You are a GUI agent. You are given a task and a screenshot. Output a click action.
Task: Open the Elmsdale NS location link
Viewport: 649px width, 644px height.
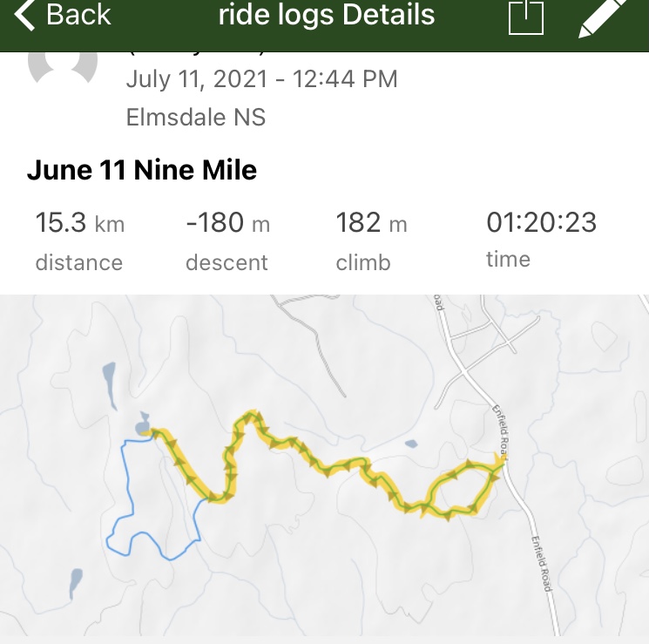196,117
